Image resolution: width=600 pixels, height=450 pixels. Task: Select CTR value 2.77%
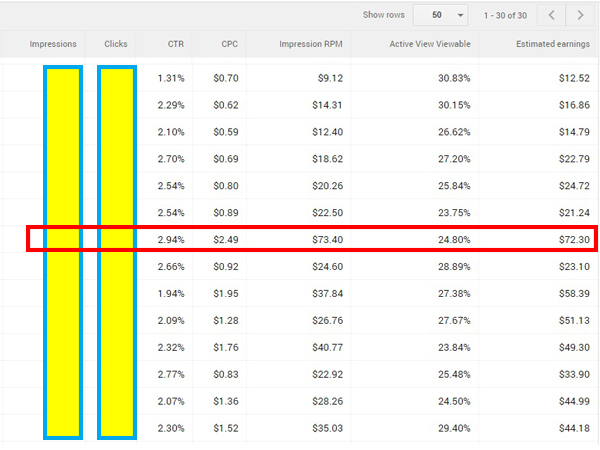point(171,375)
